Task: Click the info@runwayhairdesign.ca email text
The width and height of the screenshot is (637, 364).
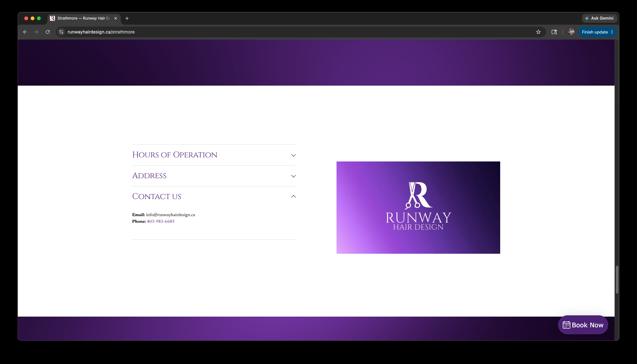Action: [x=171, y=215]
